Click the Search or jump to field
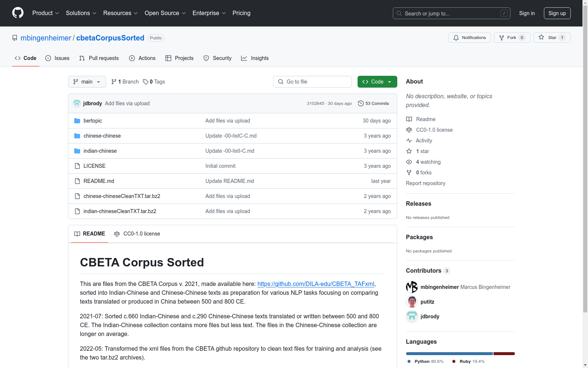 point(452,13)
